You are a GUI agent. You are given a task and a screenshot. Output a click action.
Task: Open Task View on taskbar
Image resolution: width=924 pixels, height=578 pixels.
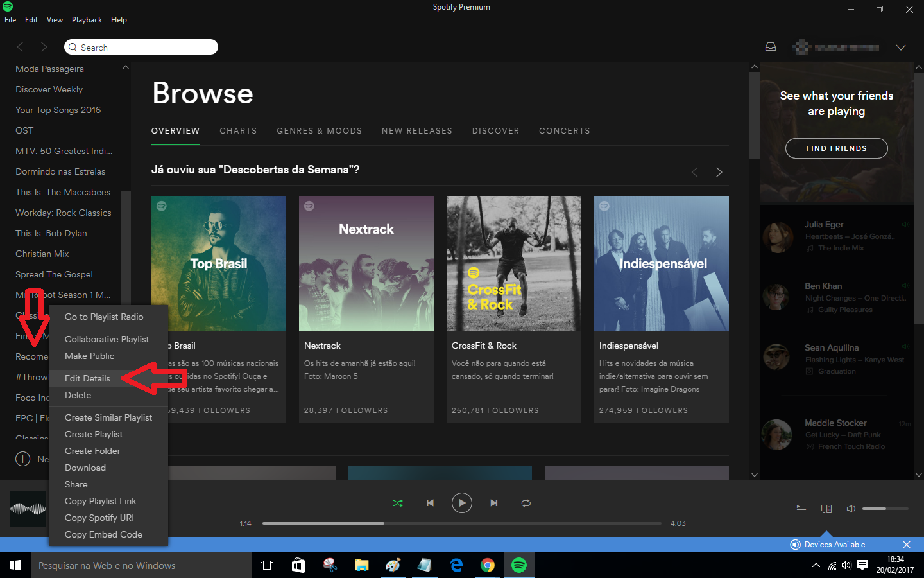pyautogui.click(x=267, y=565)
